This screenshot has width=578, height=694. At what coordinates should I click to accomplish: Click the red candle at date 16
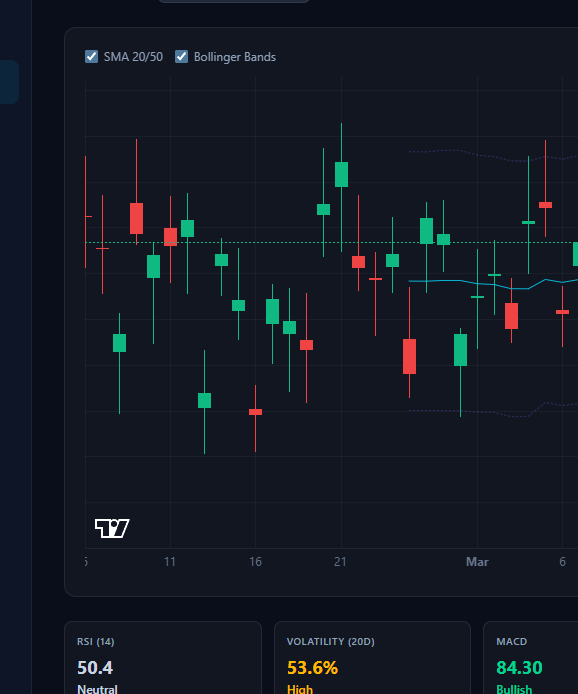(255, 412)
